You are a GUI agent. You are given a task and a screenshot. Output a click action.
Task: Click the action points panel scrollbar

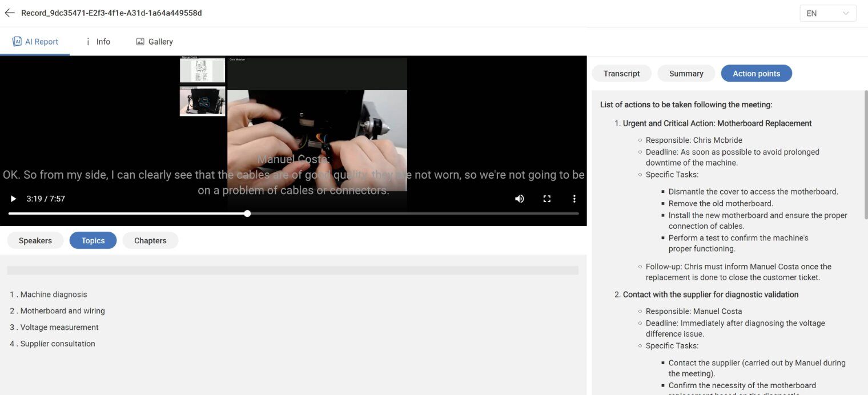[x=866, y=154]
